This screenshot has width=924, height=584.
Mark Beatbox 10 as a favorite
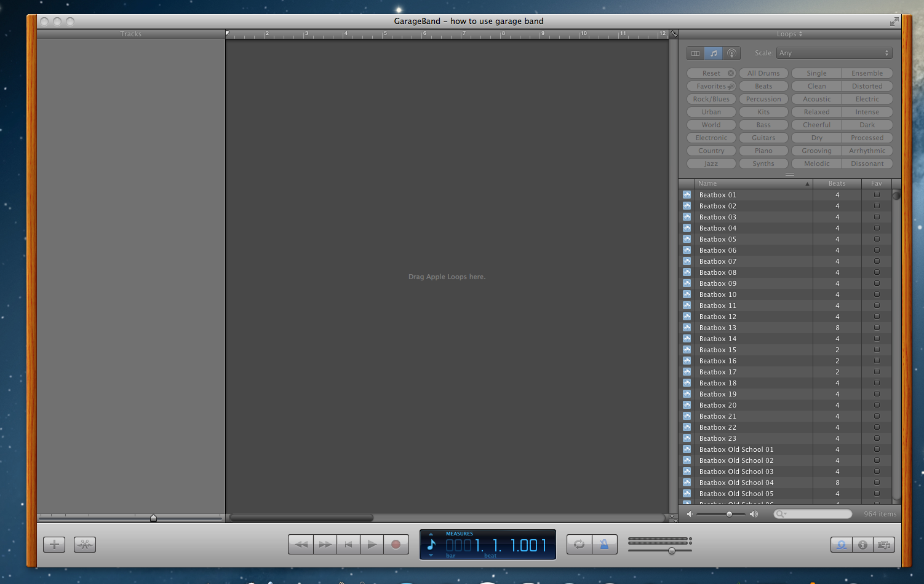point(877,294)
